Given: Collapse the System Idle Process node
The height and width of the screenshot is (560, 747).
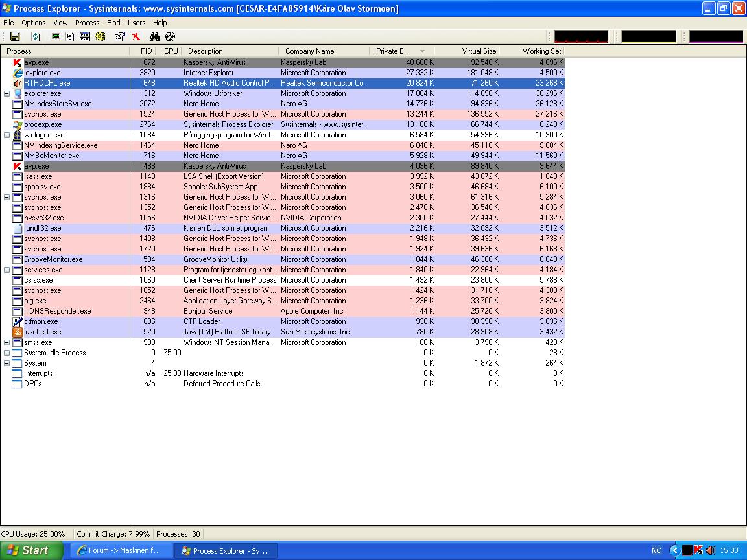Looking at the screenshot, I should [6, 353].
